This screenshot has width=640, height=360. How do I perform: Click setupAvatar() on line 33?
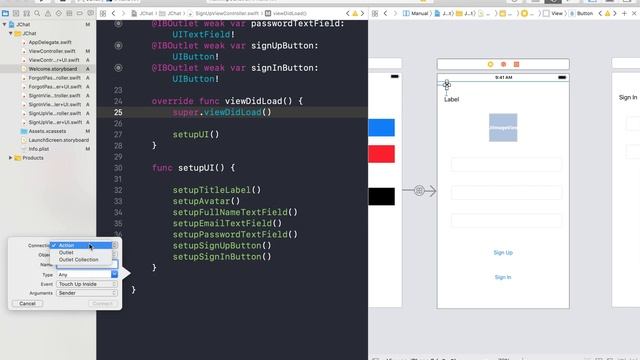point(206,201)
